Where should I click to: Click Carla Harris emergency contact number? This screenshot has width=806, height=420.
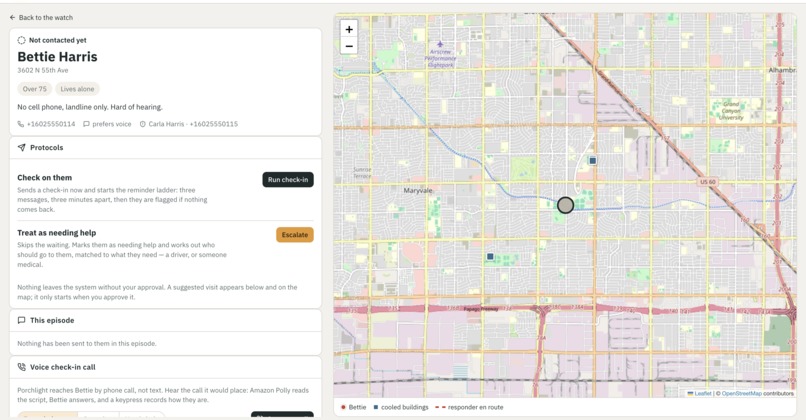click(214, 124)
